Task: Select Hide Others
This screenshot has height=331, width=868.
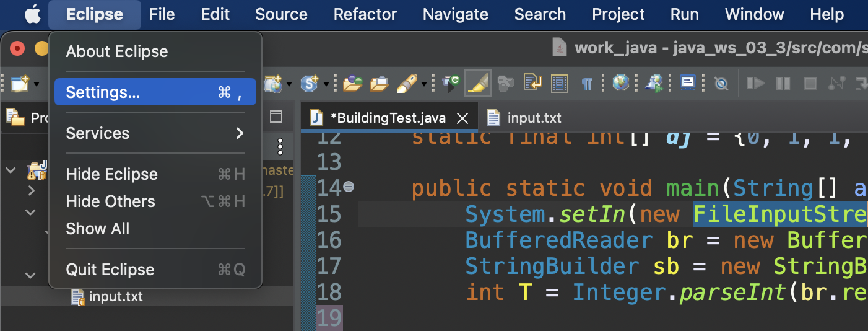Action: pyautogui.click(x=155, y=201)
